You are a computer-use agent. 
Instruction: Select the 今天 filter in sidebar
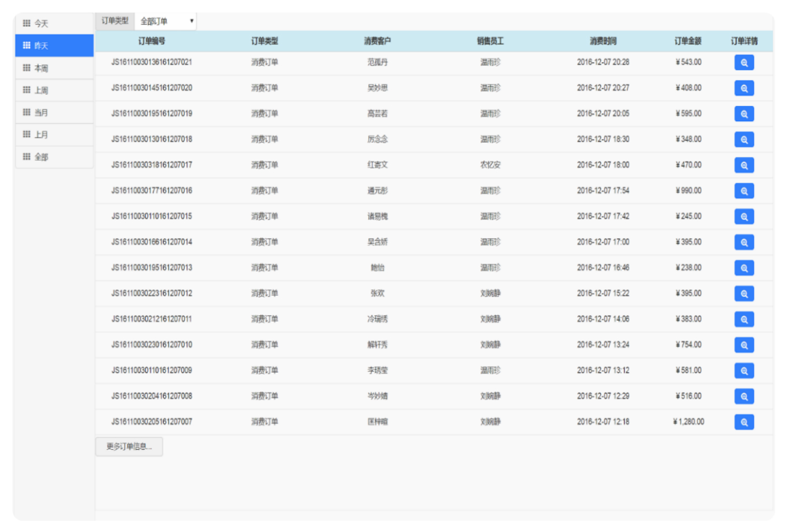pos(54,24)
